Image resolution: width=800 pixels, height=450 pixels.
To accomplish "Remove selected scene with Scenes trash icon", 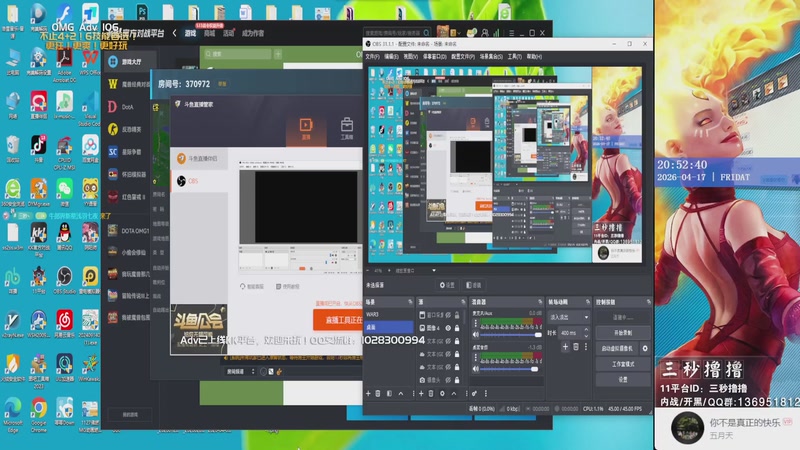I will coord(378,393).
